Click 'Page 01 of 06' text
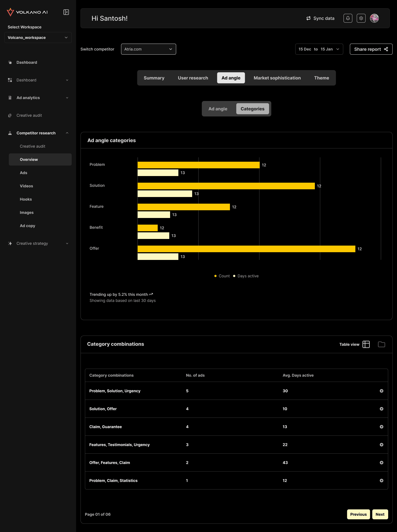Viewport: 397px width, 532px height. point(98,514)
